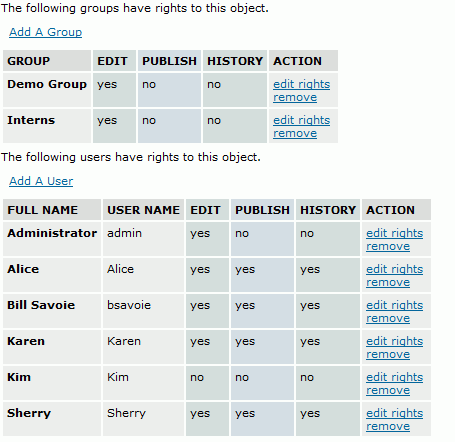The width and height of the screenshot is (455, 442).
Task: Edit rights for Kim
Action: coord(395,377)
